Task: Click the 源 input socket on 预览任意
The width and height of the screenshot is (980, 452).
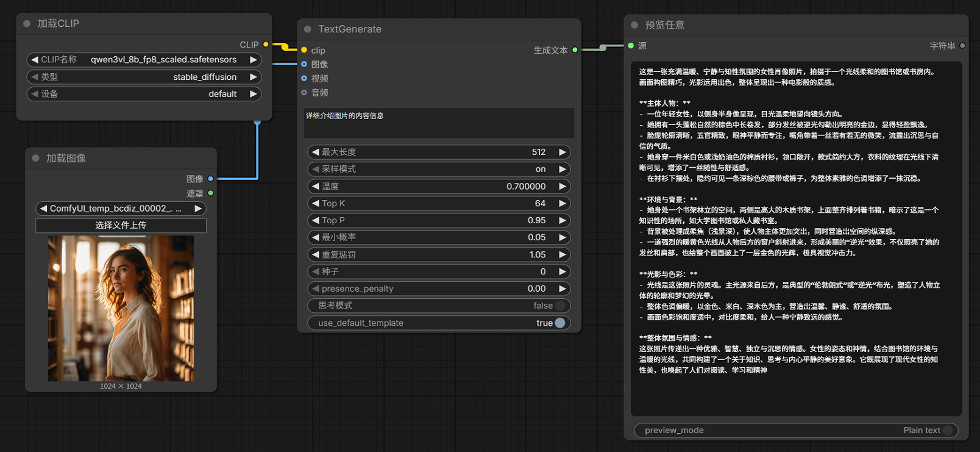Action: click(631, 46)
